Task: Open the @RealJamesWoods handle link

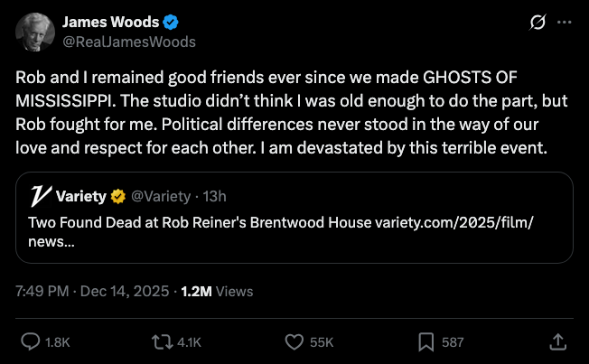Action: pos(127,42)
